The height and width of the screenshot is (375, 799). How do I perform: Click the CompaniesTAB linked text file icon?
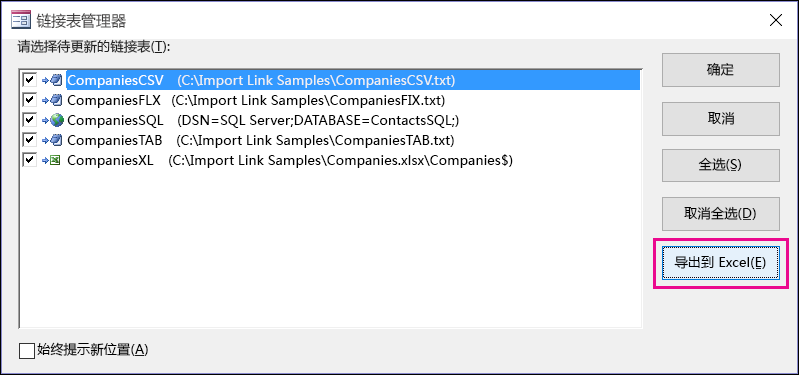(x=52, y=140)
